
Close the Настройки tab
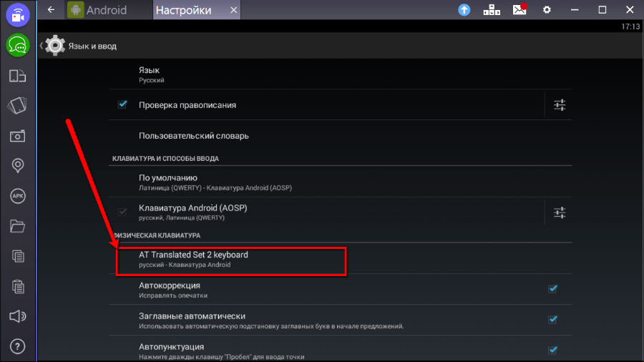click(x=233, y=10)
